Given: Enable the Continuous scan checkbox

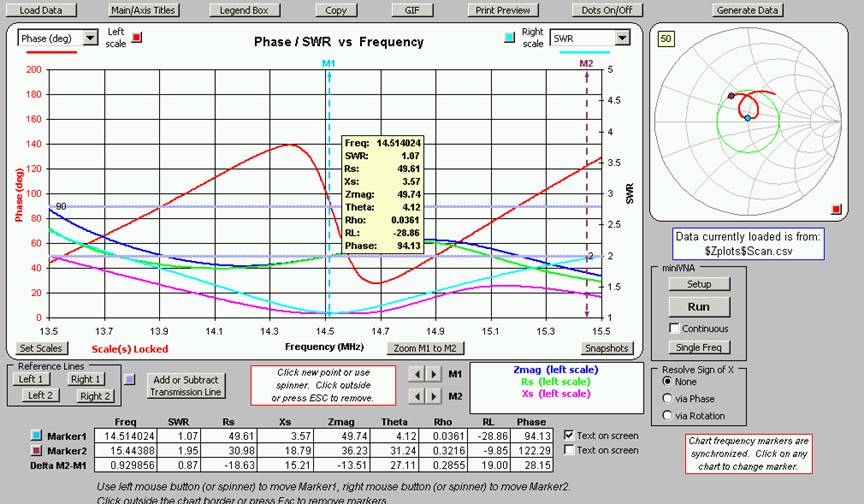Looking at the screenshot, I should (x=673, y=328).
